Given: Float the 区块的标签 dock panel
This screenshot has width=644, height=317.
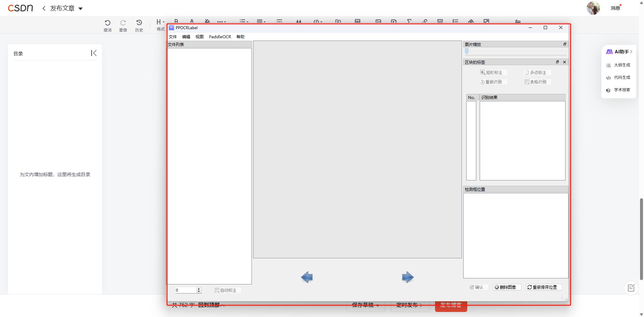Looking at the screenshot, I should (x=557, y=62).
